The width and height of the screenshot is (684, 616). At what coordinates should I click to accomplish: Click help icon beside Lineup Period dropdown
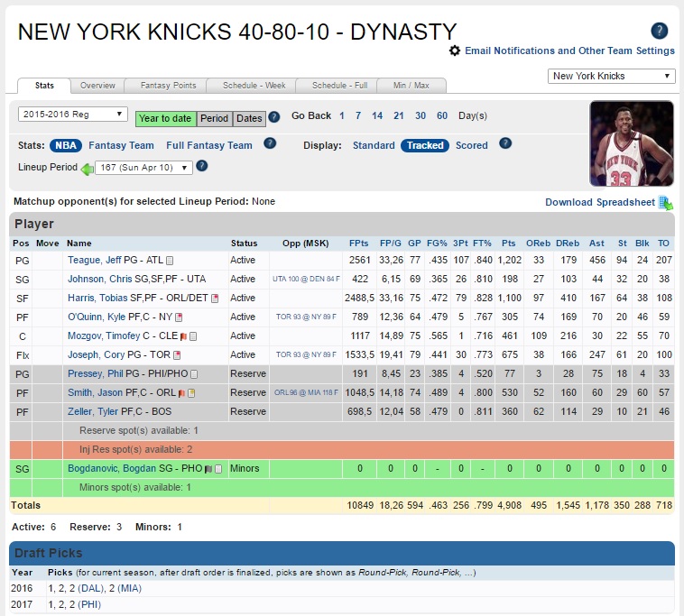[201, 166]
